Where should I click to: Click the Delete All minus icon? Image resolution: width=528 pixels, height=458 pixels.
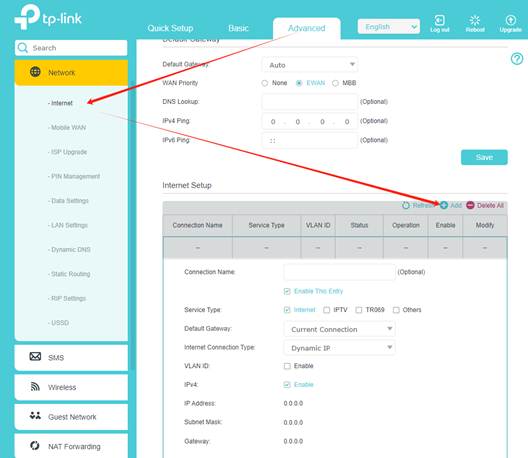[470, 205]
